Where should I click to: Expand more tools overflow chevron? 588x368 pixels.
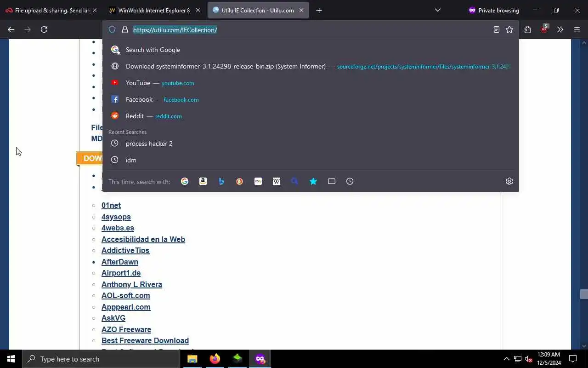click(x=560, y=29)
